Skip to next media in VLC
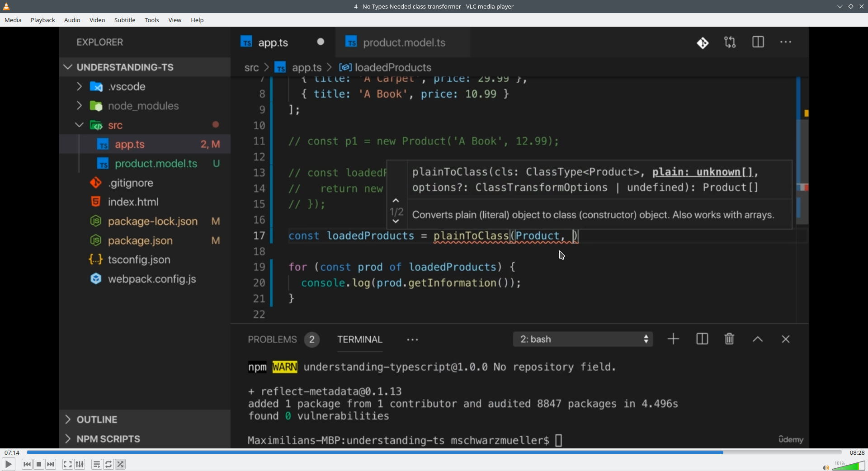The height and width of the screenshot is (471, 868). click(51, 464)
